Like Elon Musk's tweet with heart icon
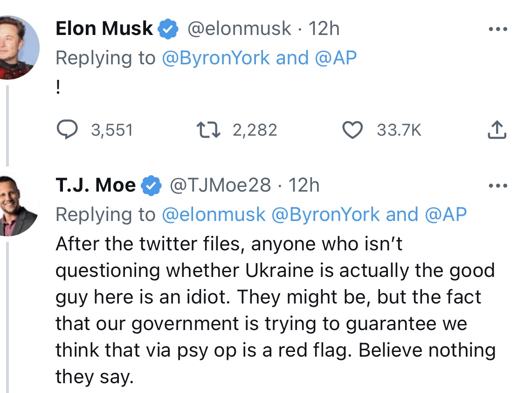This screenshot has width=532, height=393. tap(352, 130)
